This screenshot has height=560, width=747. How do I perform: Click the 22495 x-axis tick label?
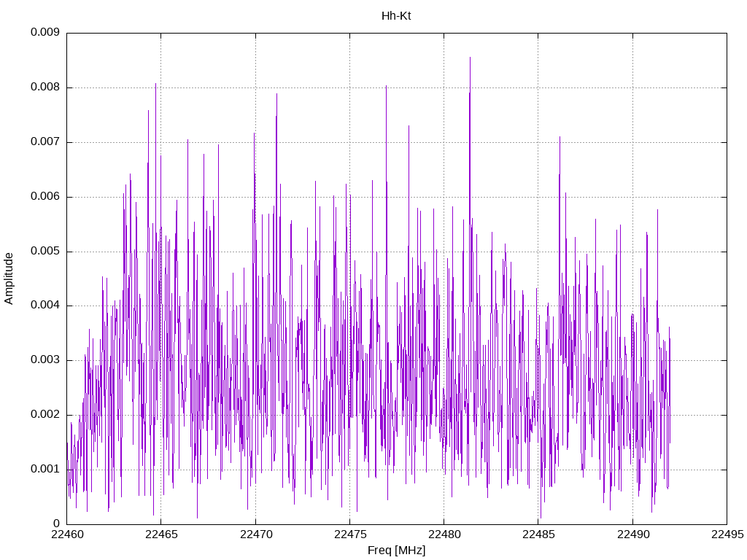click(x=727, y=534)
